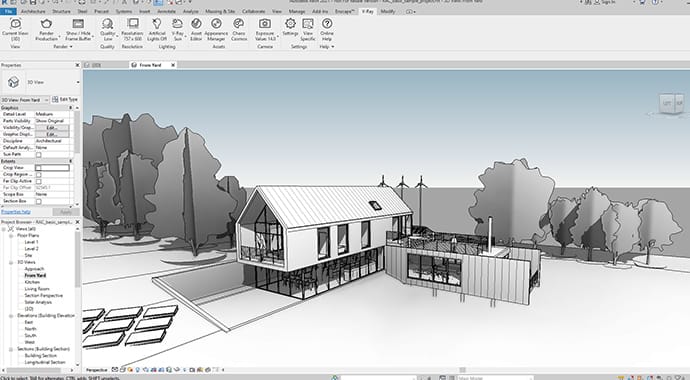
Task: Open the Kitchen 3D view
Action: [32, 282]
